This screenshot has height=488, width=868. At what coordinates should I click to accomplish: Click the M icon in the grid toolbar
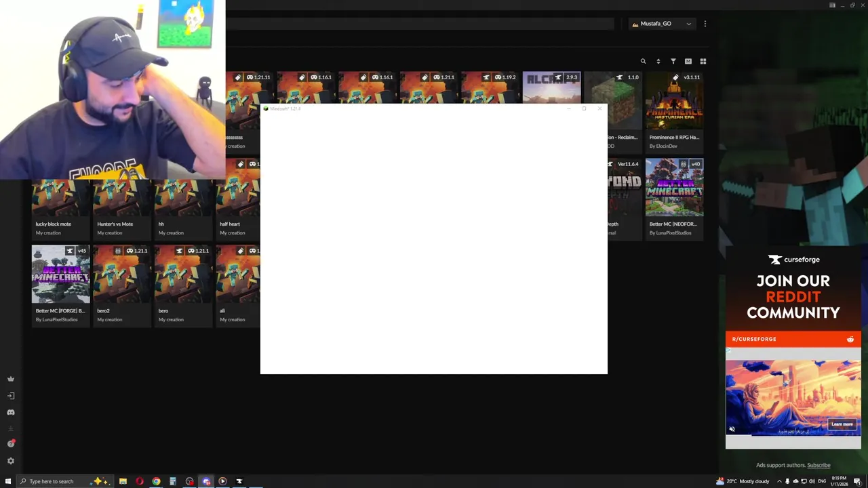(688, 62)
